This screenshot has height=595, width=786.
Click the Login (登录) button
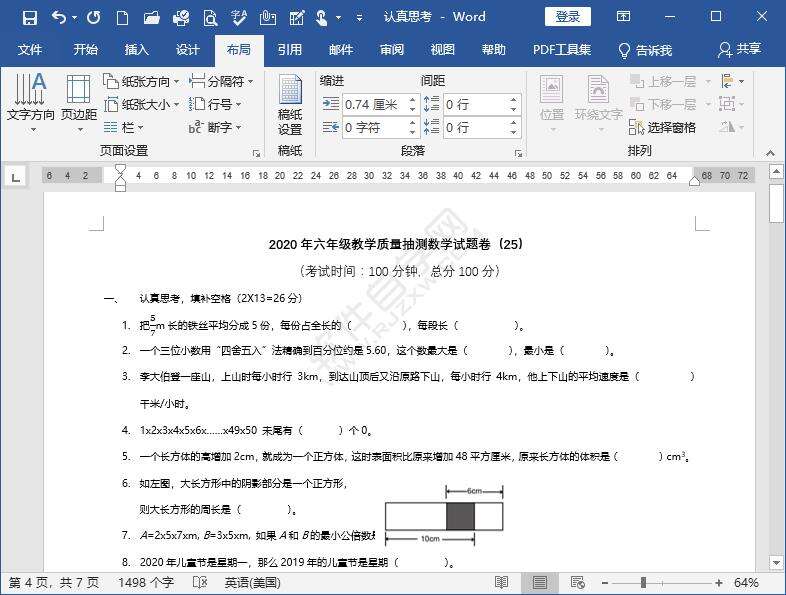567,17
